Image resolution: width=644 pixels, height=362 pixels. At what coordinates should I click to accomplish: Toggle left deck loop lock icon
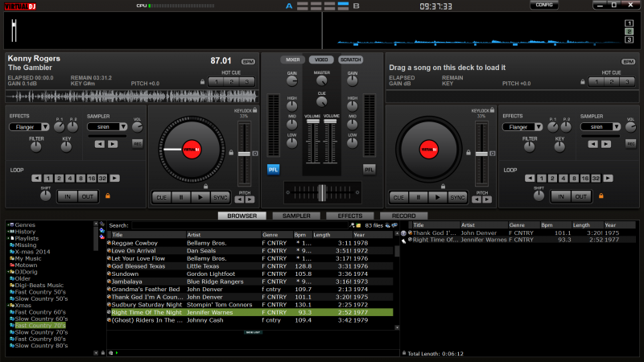point(108,195)
